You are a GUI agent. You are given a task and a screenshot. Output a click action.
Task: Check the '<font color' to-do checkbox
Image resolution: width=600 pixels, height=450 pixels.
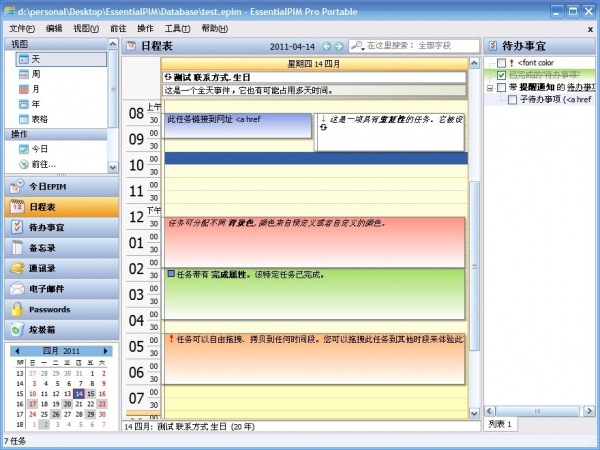(502, 63)
